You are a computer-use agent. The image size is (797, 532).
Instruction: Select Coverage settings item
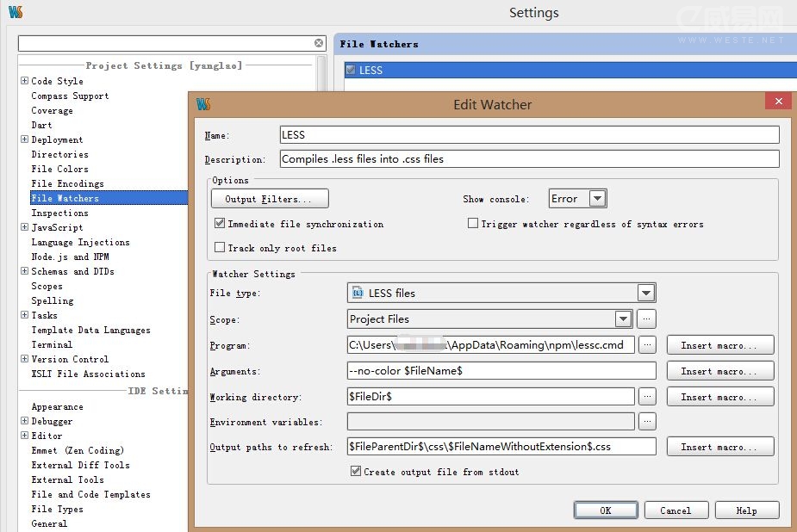[52, 111]
